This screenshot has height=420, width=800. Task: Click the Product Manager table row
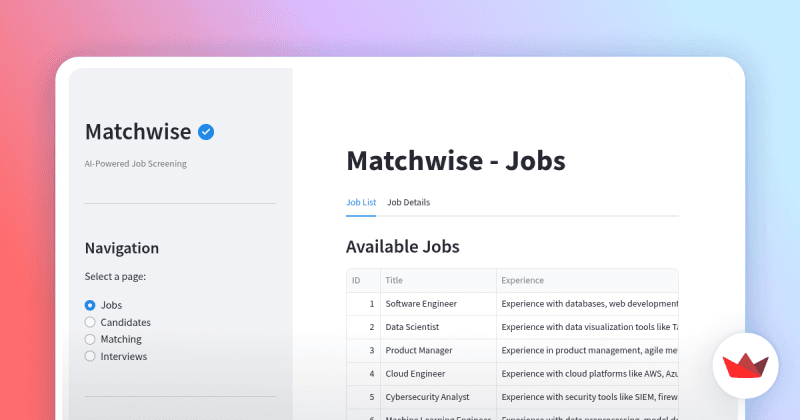418,351
